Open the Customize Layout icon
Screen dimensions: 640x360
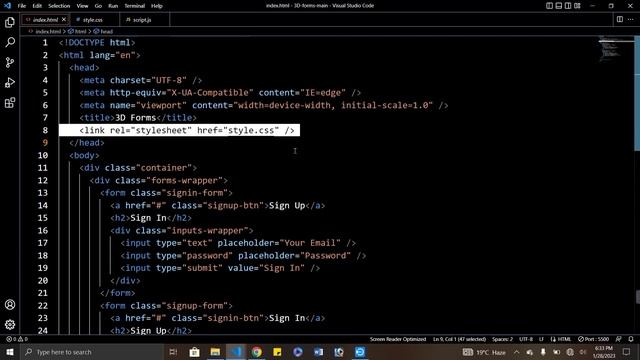click(x=577, y=6)
